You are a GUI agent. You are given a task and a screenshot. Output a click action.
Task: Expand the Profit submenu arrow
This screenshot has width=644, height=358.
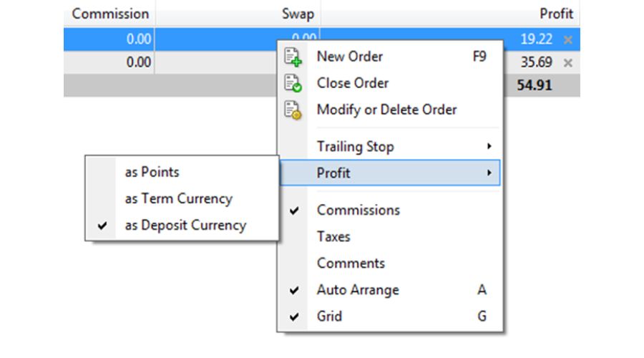(489, 173)
